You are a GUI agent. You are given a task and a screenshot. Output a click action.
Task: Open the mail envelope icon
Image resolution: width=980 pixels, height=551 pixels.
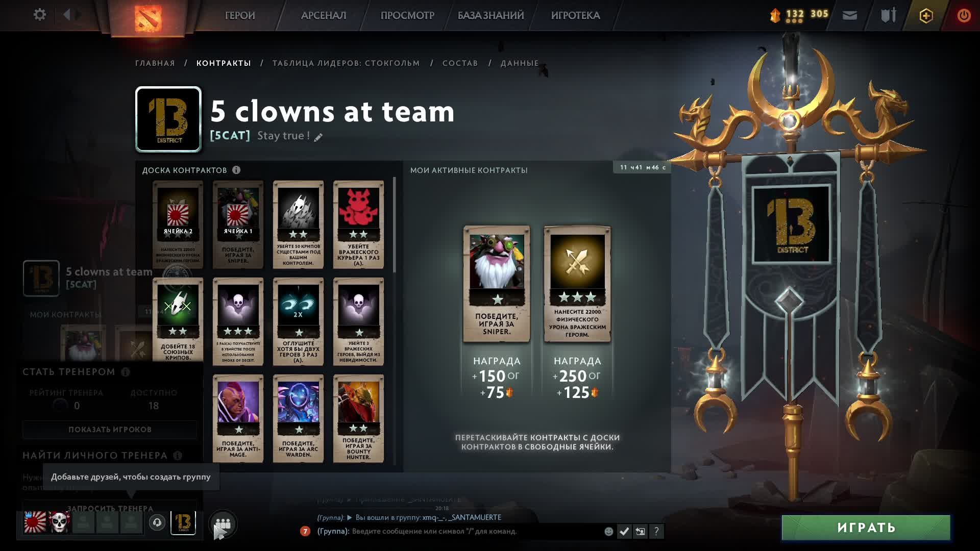(849, 15)
